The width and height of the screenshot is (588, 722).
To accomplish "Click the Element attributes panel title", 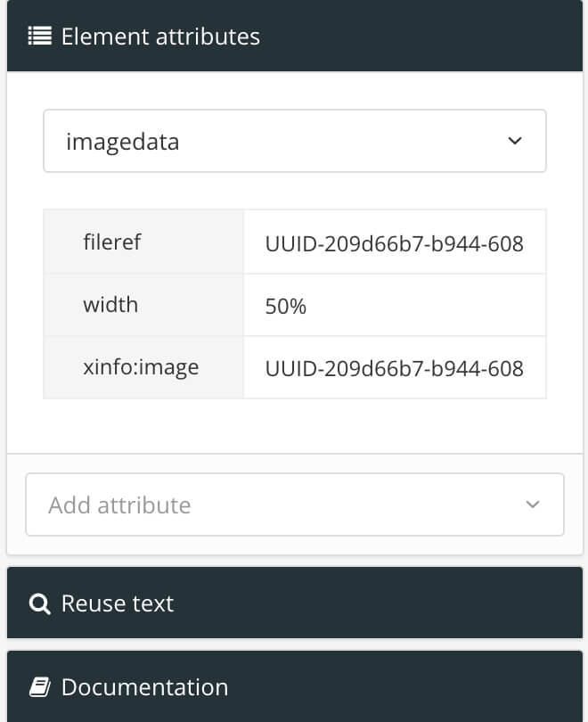I will (x=160, y=36).
